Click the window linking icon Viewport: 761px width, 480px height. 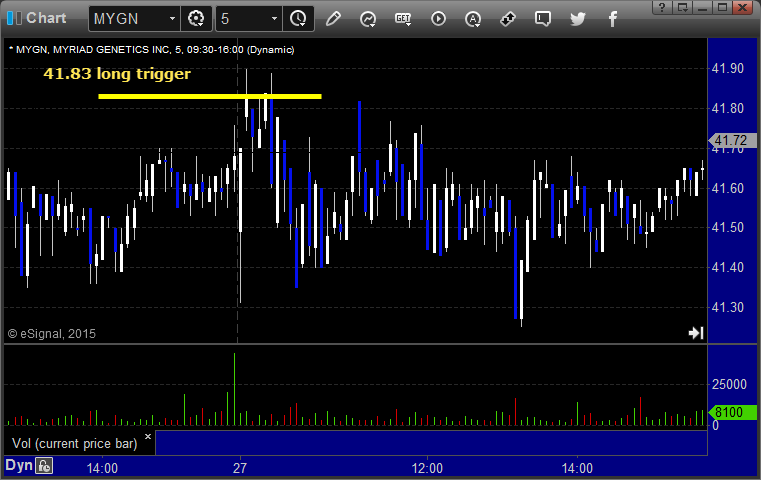coord(508,19)
